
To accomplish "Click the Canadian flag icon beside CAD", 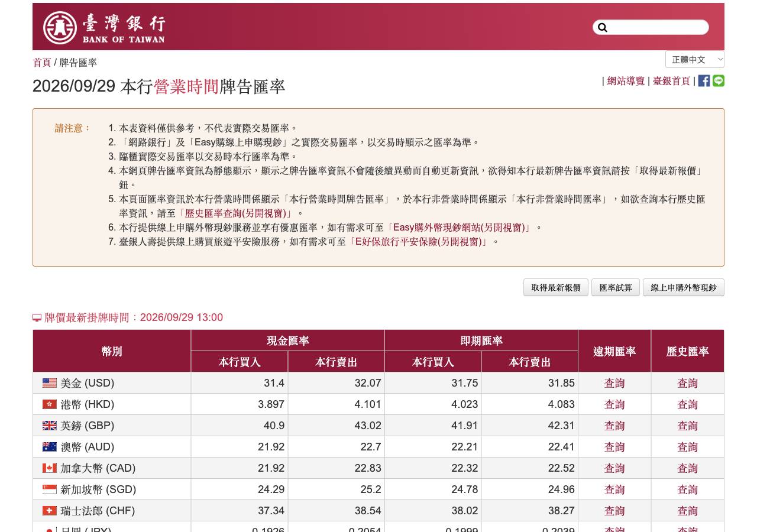I will pos(50,468).
